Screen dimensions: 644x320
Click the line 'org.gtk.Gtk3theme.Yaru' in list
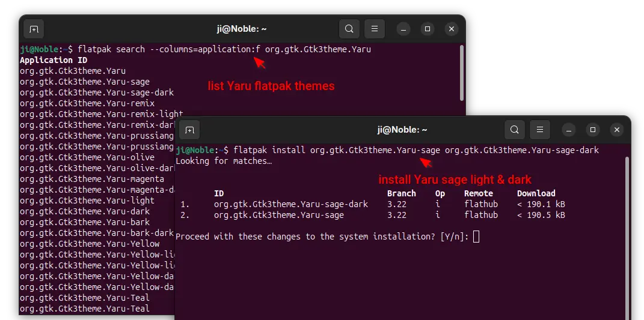pos(73,71)
